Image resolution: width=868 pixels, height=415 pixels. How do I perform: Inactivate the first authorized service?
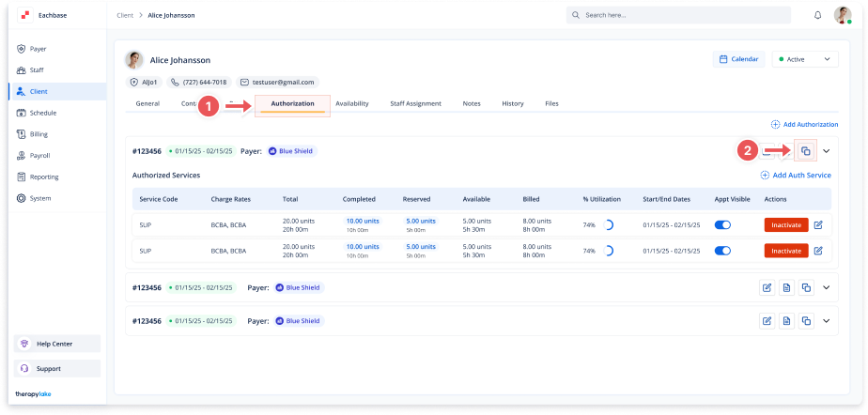[785, 225]
